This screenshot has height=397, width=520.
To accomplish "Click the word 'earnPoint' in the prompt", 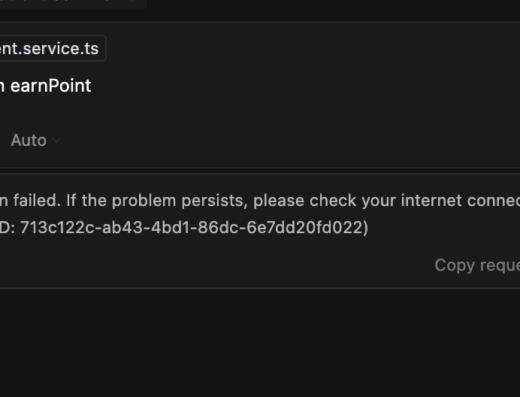I will point(51,86).
